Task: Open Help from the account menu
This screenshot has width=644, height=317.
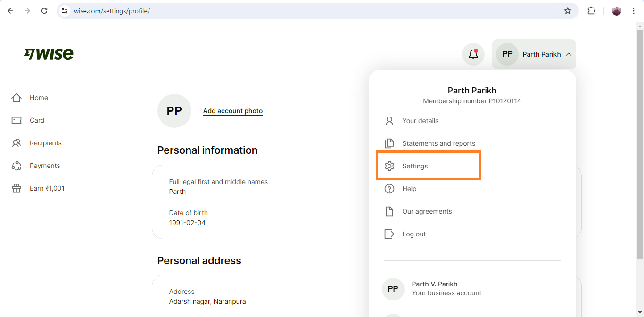Action: click(x=409, y=189)
